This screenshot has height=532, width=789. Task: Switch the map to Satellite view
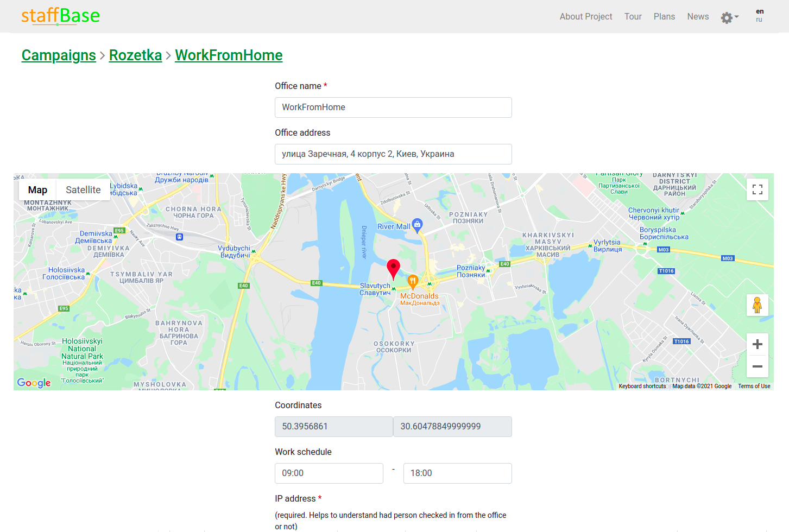click(83, 189)
